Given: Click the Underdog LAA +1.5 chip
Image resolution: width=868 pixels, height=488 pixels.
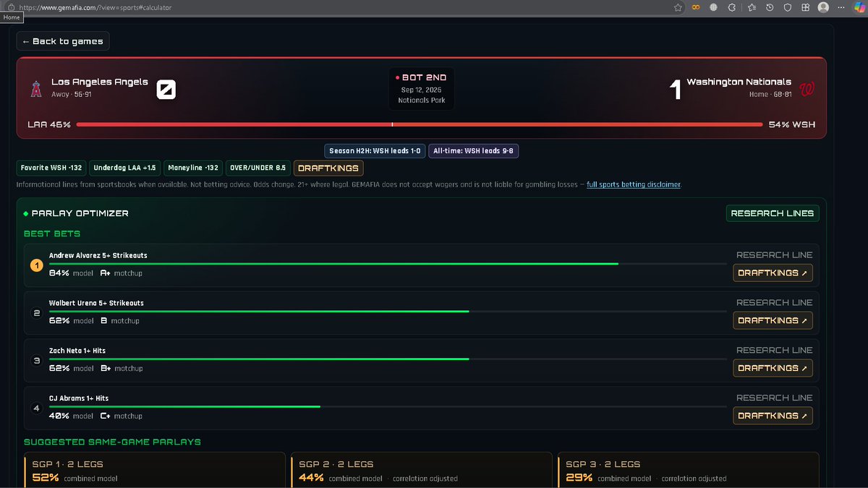Looking at the screenshot, I should pos(125,168).
